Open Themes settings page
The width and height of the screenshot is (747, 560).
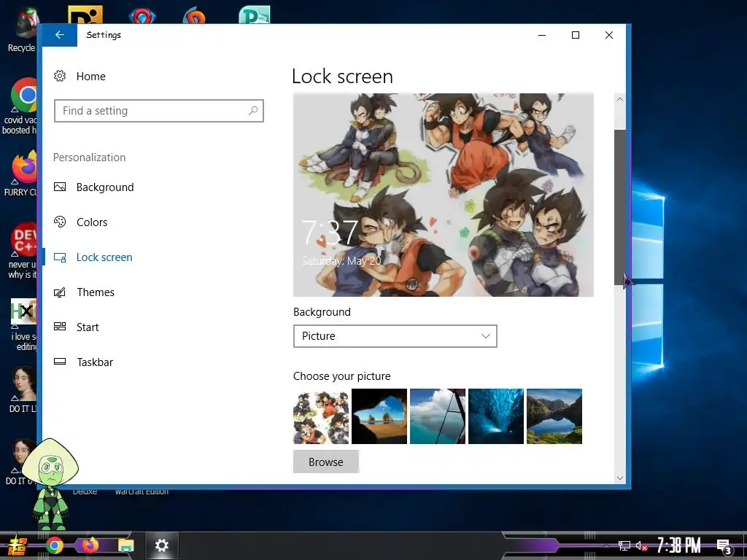[96, 292]
